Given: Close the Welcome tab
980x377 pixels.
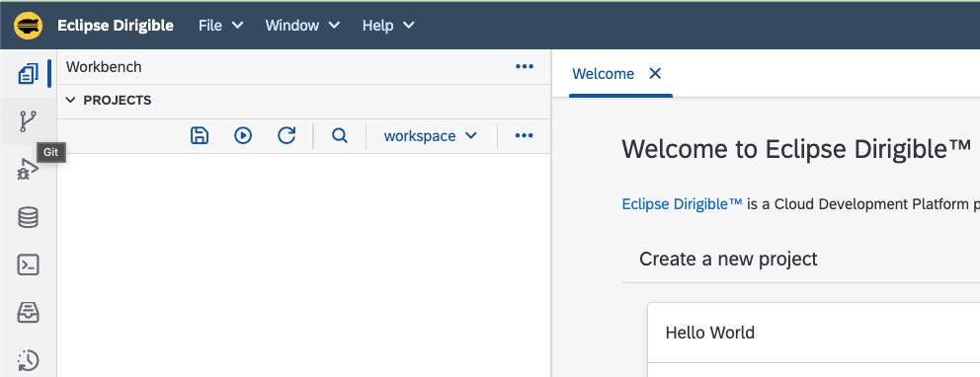Looking at the screenshot, I should [655, 74].
